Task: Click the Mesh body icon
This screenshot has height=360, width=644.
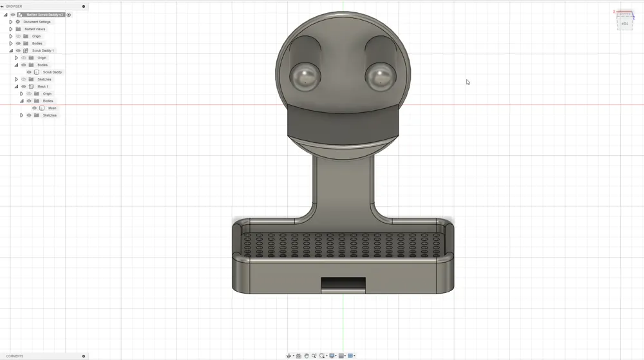Action: tap(42, 108)
